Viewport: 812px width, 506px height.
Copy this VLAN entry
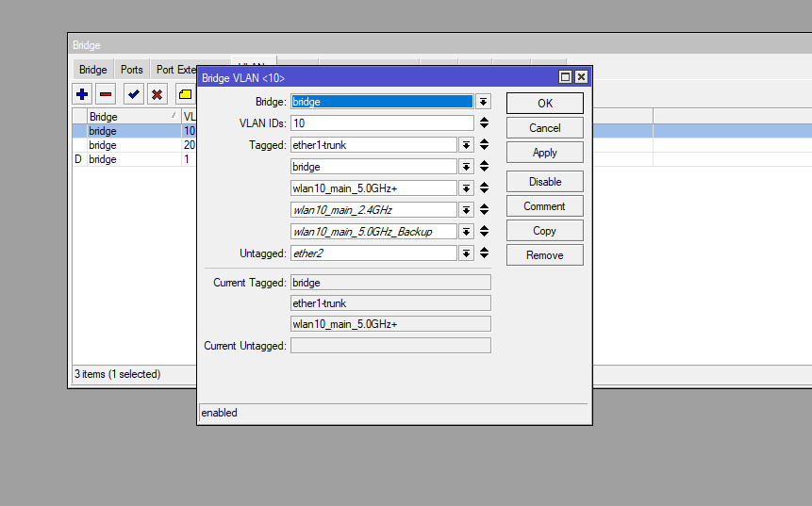pos(545,231)
